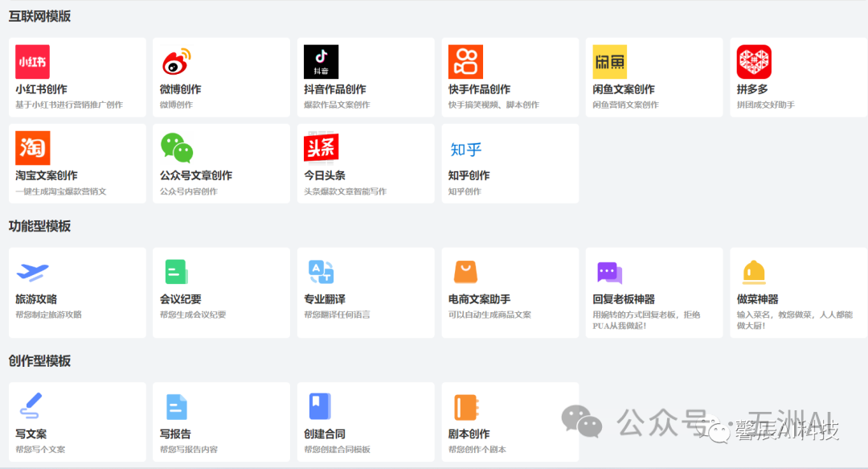This screenshot has width=868, height=469.
Task: Open the 会议纪要 green document icon
Action: [176, 272]
